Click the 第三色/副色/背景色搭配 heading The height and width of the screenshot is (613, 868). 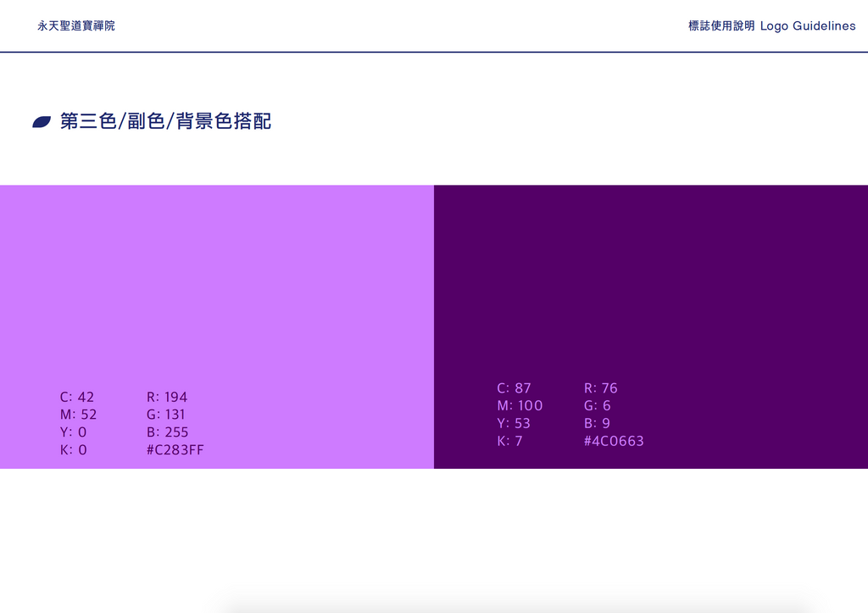[x=165, y=121]
